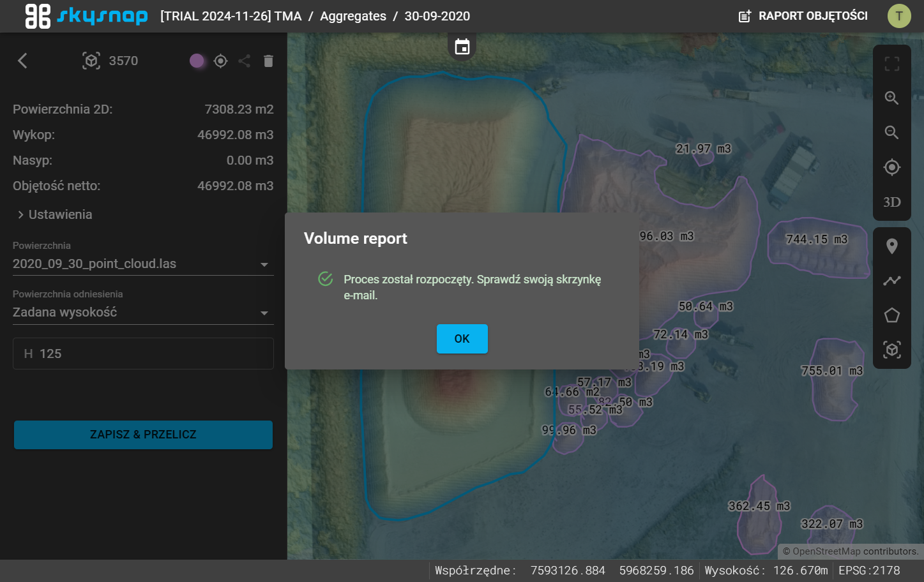Click the ZAPISZ & PRZELICZ button
Image resolution: width=924 pixels, height=582 pixels.
click(143, 435)
